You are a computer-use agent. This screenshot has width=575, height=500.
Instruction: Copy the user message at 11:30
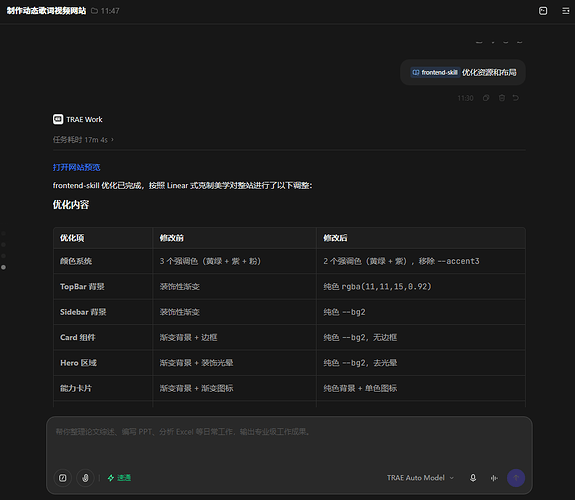(x=486, y=98)
